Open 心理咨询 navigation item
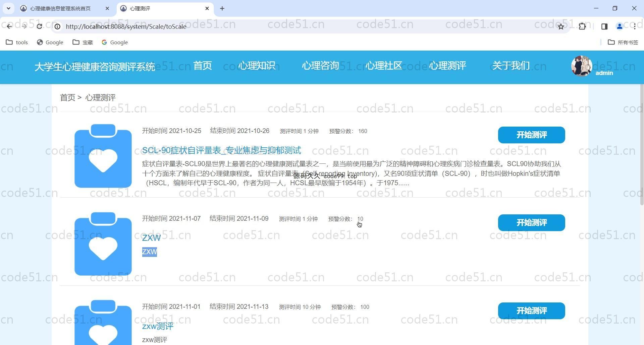The width and height of the screenshot is (644, 345). coord(320,66)
